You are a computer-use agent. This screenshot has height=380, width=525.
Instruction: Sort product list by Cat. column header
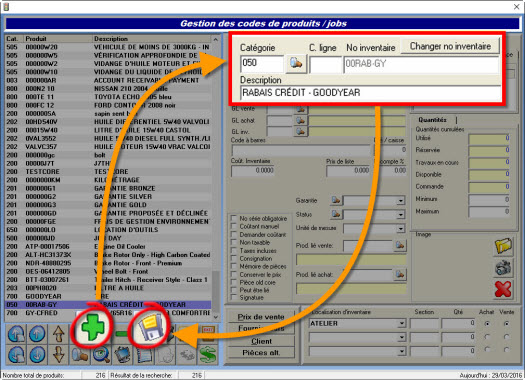[14, 39]
